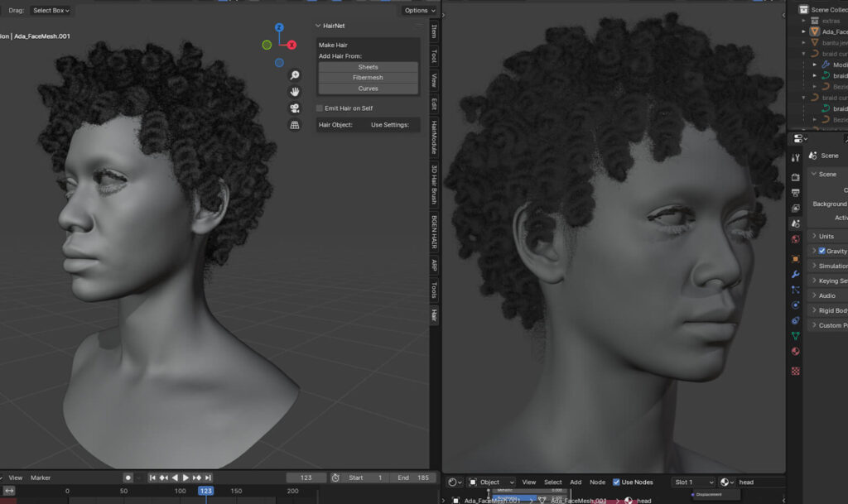Toggle the Gravity checkbox in Scene properties
This screenshot has width=848, height=504.
coord(823,251)
